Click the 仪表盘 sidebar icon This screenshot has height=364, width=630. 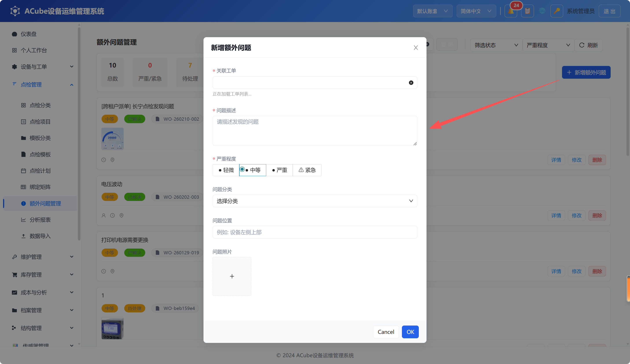point(15,34)
